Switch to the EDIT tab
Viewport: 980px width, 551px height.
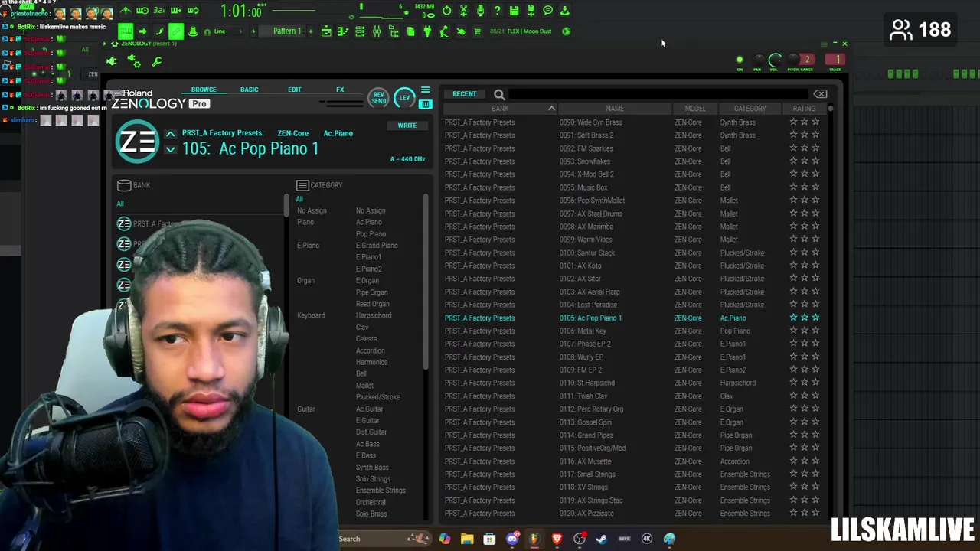(294, 90)
